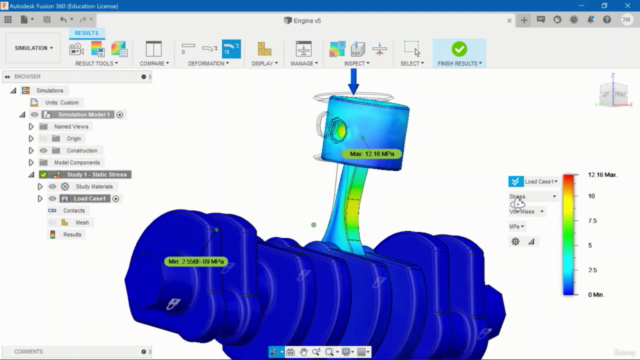Toggle visibility of Simulation Model 1
Screen dimensions: 640x360
[34, 115]
